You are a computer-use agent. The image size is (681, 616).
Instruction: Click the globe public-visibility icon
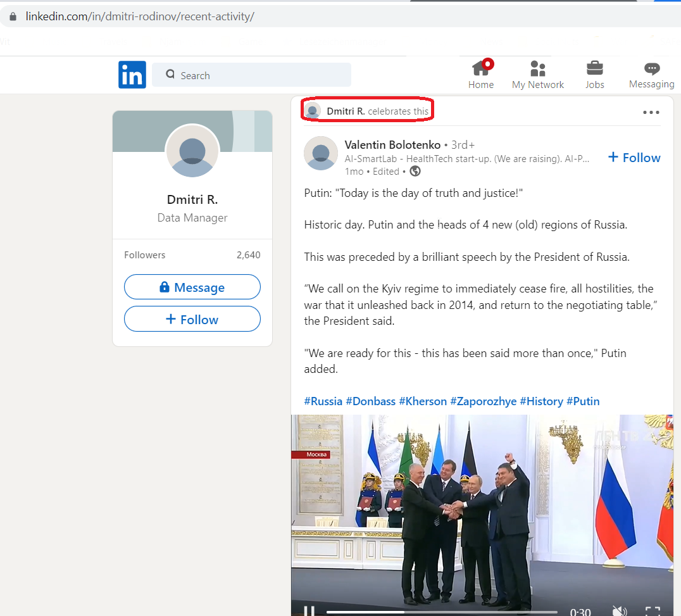click(x=415, y=171)
